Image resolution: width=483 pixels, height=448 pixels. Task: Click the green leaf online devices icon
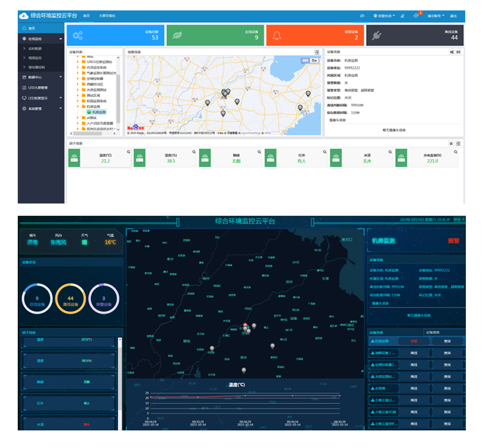177,35
